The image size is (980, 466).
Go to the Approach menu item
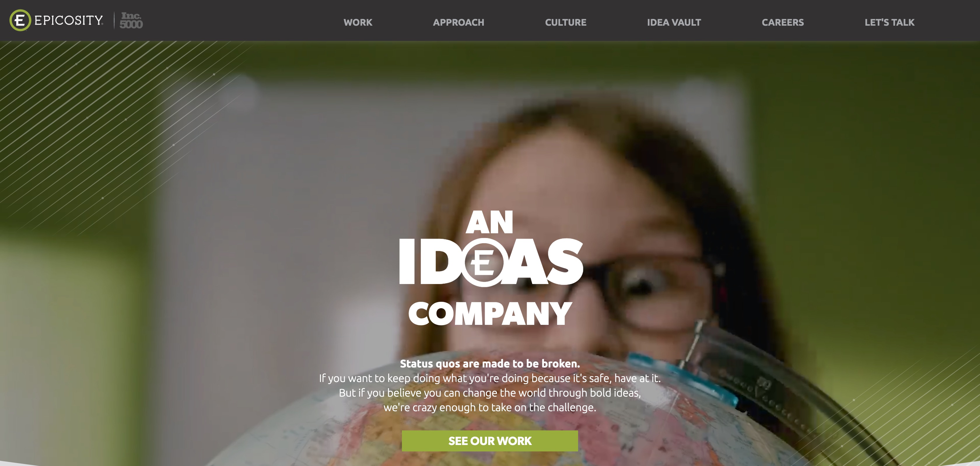coord(459,22)
